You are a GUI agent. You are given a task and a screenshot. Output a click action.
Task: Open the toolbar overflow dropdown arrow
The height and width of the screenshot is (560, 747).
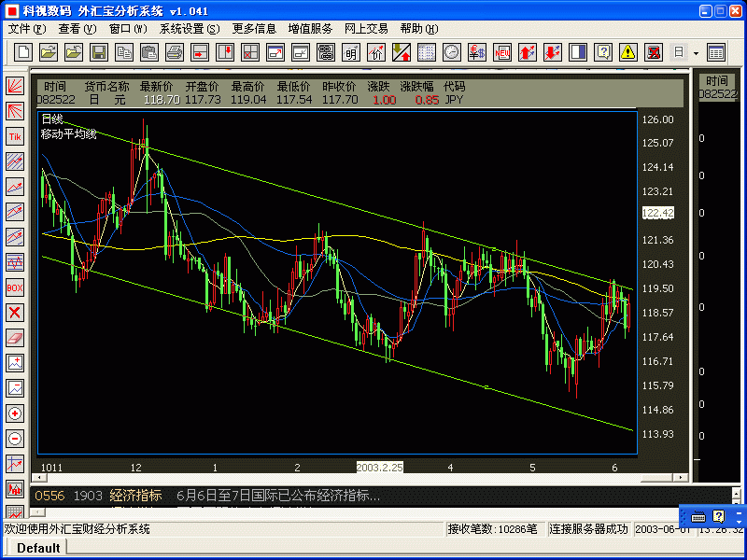[696, 53]
